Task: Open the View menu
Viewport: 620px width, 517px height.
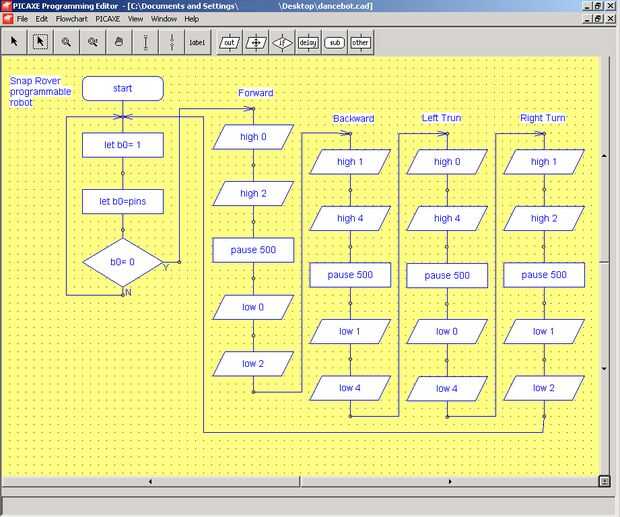Action: (135, 19)
